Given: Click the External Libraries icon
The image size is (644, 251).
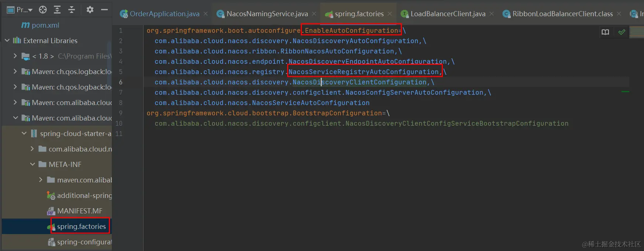Looking at the screenshot, I should [17, 41].
